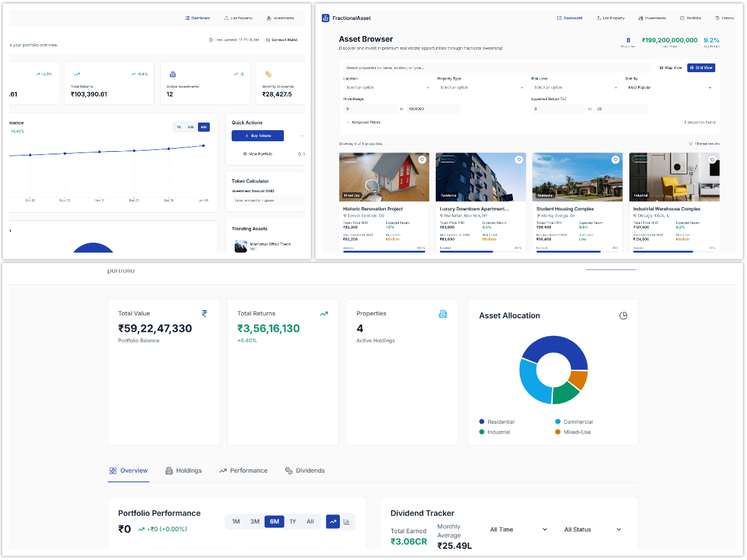Select All range in Portfolio Performance
Screen dimensions: 747x560
click(310, 521)
